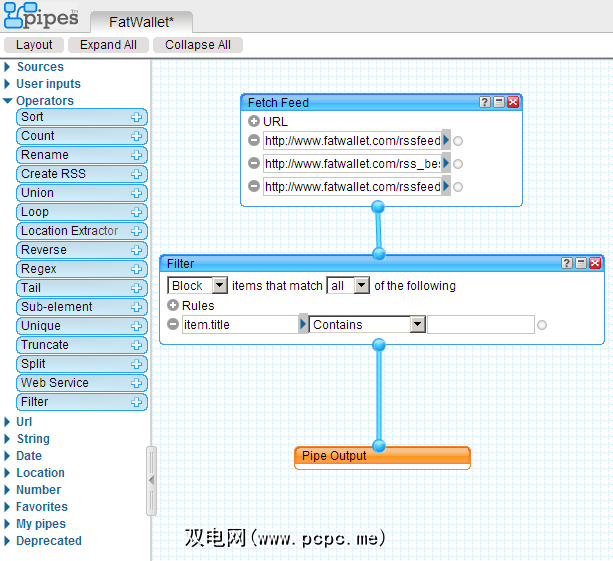The width and height of the screenshot is (613, 561).
Task: Click the arrow beside the first Fetch Feed URL
Action: point(446,140)
